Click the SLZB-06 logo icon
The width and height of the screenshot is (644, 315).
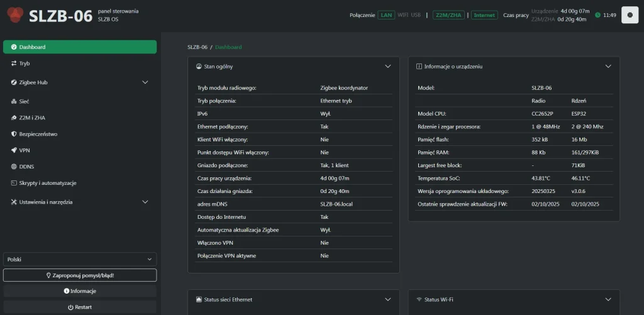15,15
